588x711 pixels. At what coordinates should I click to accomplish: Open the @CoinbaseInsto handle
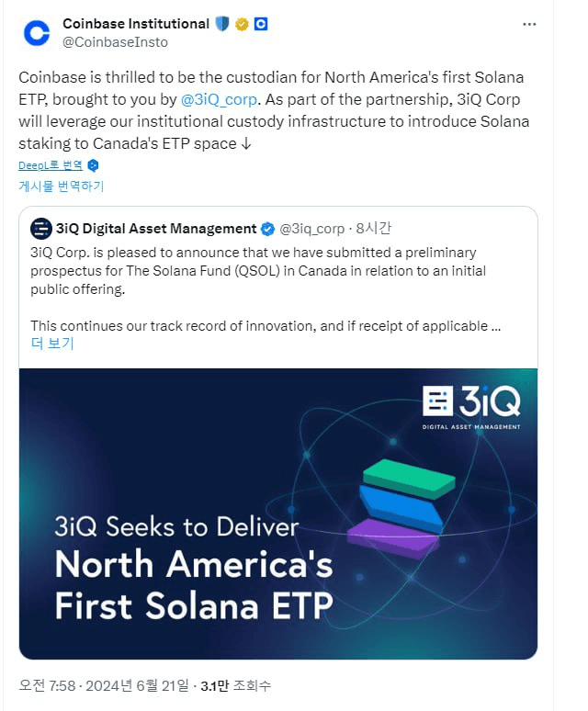point(115,41)
